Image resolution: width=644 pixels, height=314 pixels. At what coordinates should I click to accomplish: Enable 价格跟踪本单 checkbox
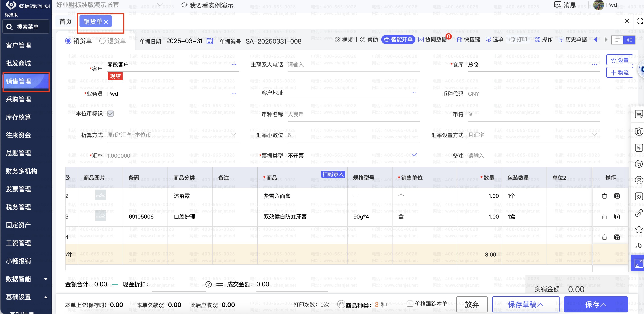(410, 303)
